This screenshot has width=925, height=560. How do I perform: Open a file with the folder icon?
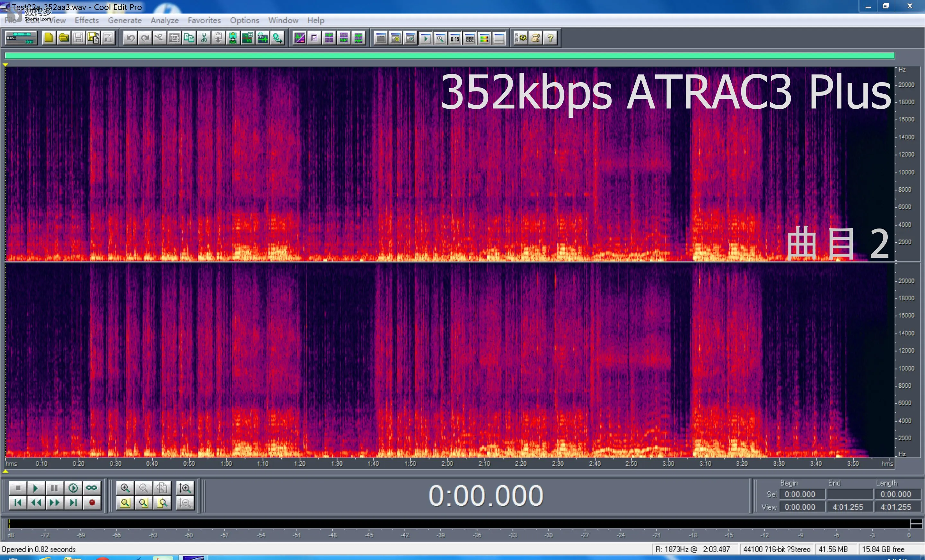64,38
